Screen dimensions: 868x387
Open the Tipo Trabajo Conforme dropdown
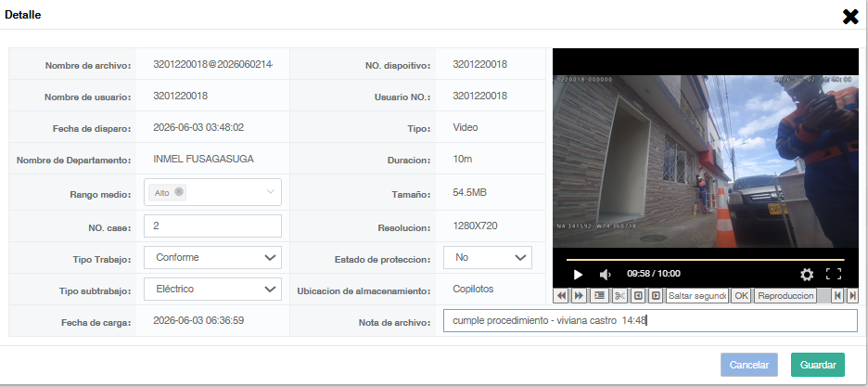click(x=212, y=257)
